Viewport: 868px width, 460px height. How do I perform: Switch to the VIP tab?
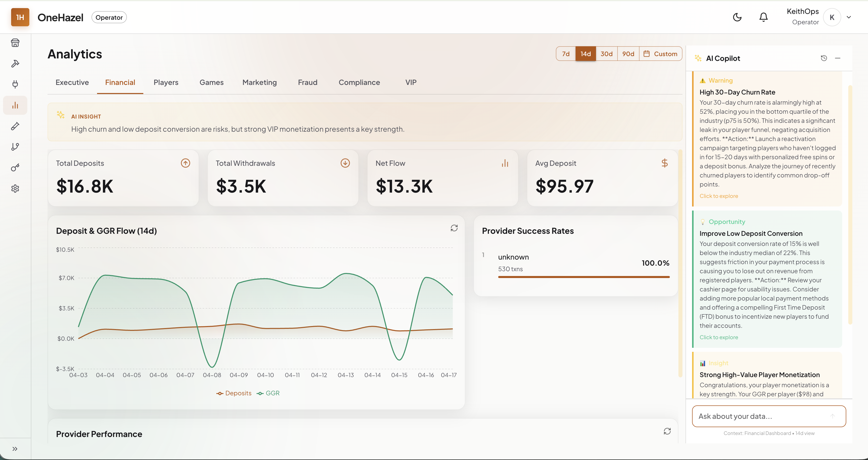[x=411, y=82]
